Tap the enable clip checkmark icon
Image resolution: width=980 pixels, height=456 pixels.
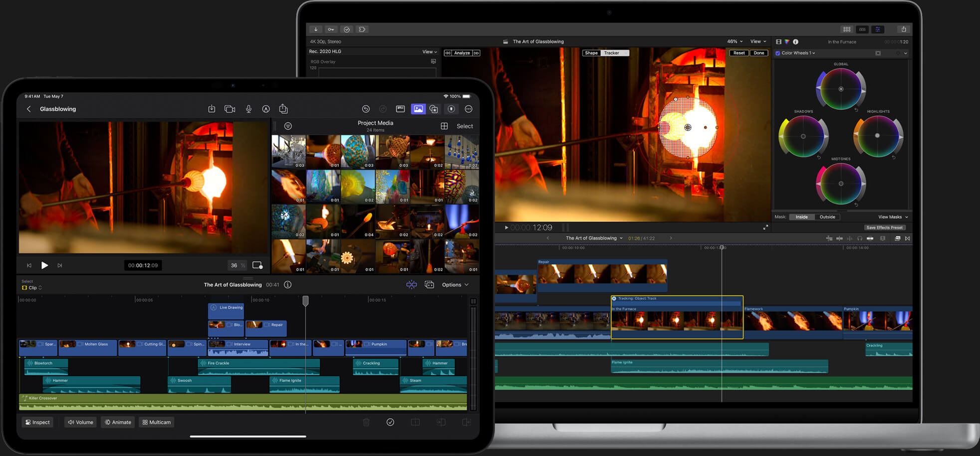(390, 422)
